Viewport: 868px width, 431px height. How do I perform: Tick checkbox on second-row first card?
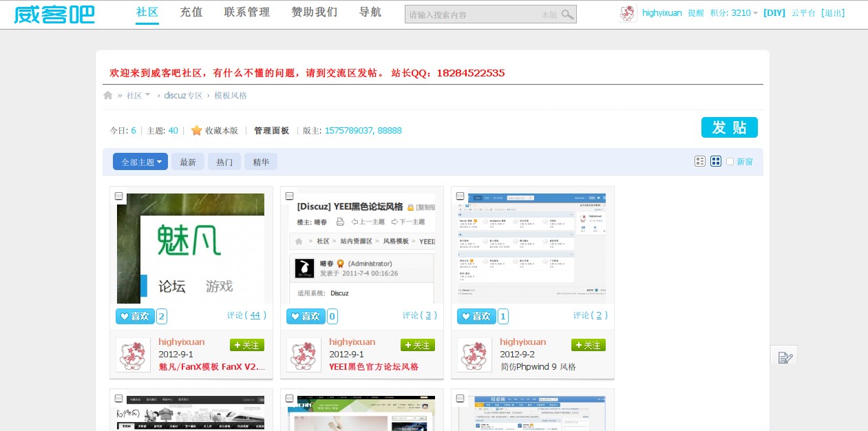118,399
